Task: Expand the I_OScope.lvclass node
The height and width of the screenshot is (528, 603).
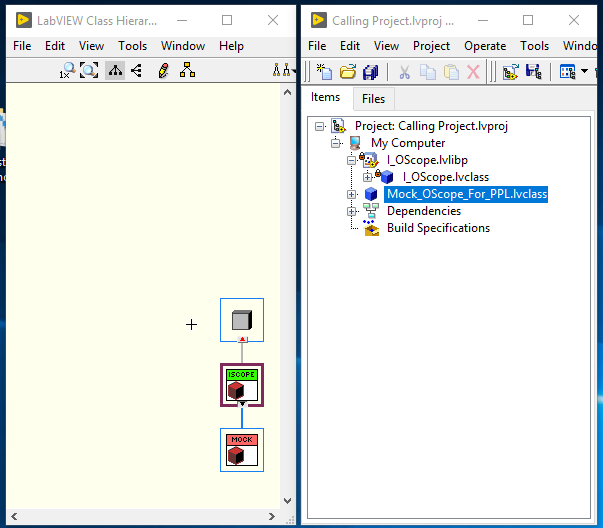Action: point(368,177)
